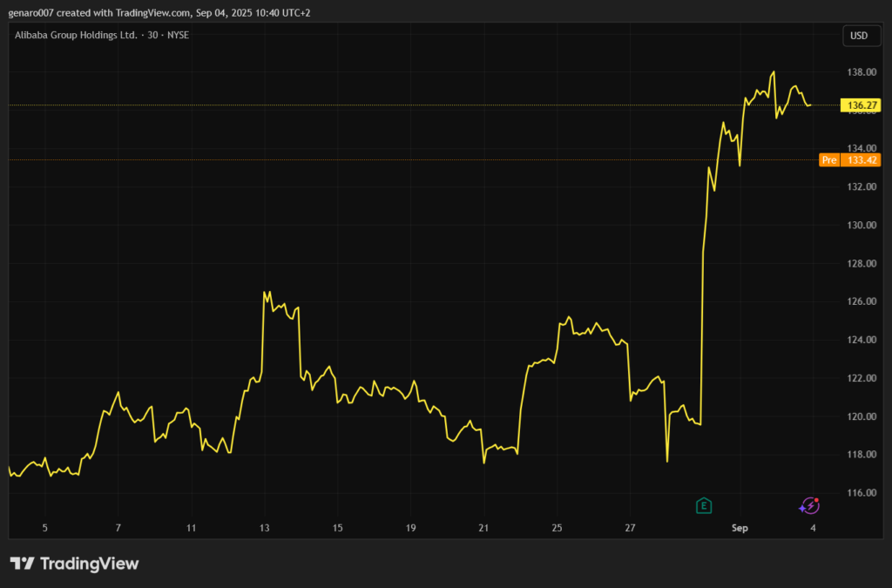
Task: Click the 5 date label on time axis
Action: (44, 528)
